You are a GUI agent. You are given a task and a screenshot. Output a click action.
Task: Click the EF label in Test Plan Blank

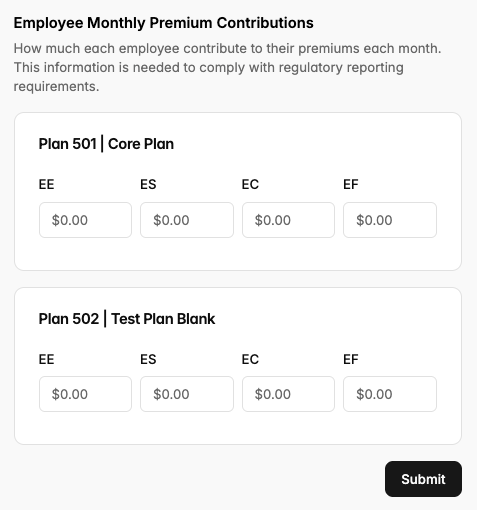(x=351, y=359)
